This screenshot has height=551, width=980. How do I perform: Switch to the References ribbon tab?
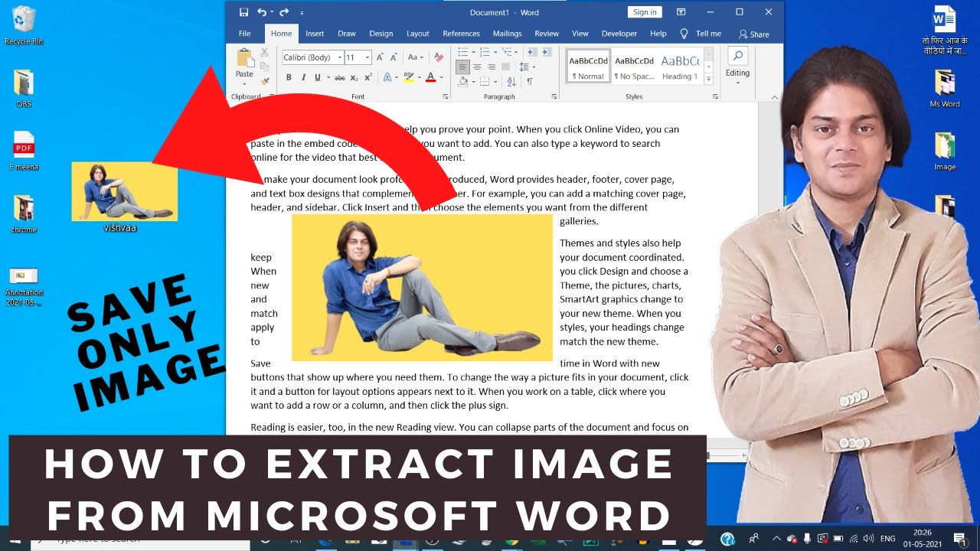click(461, 34)
